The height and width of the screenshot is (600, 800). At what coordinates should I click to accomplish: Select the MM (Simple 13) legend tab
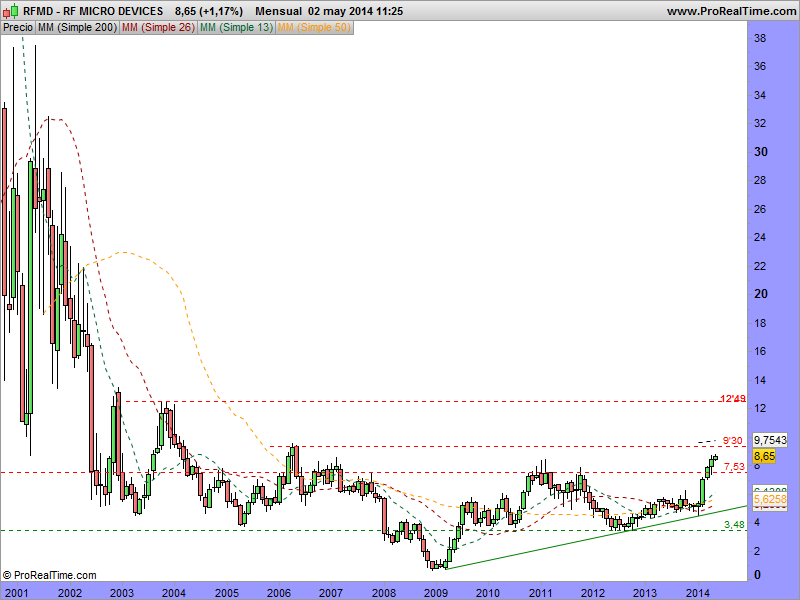236,28
